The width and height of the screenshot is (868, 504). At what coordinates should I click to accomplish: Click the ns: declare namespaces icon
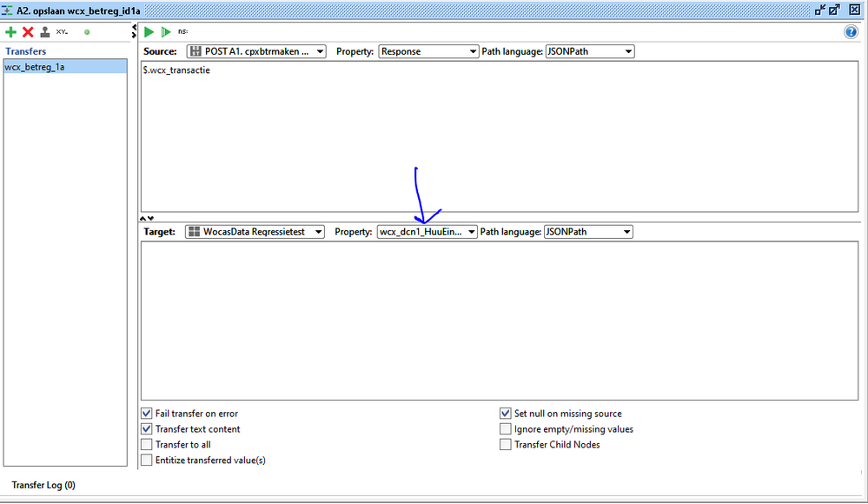[182, 31]
